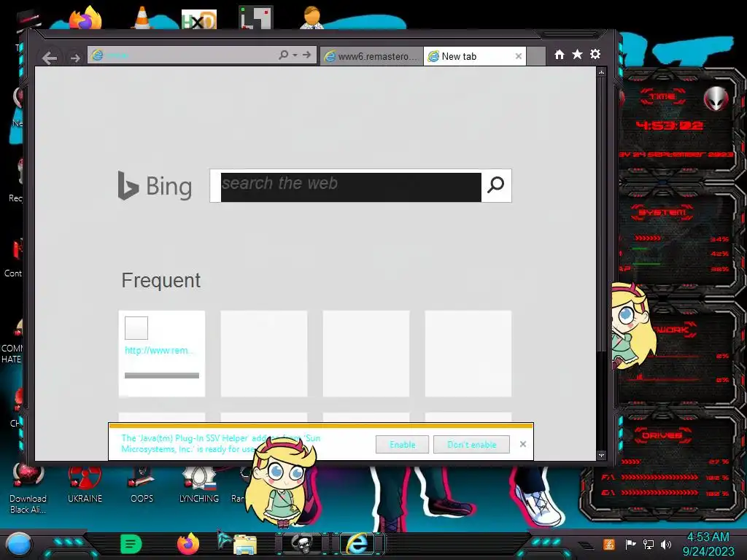Click Enable on the Java add-on notification

click(x=402, y=444)
